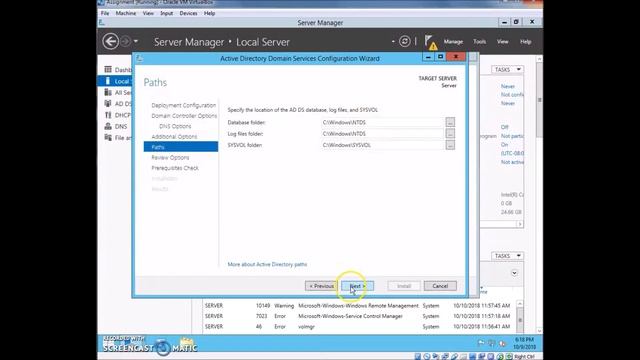Open the navigation history dropdown arrow
640x360 pixels.
136,41
